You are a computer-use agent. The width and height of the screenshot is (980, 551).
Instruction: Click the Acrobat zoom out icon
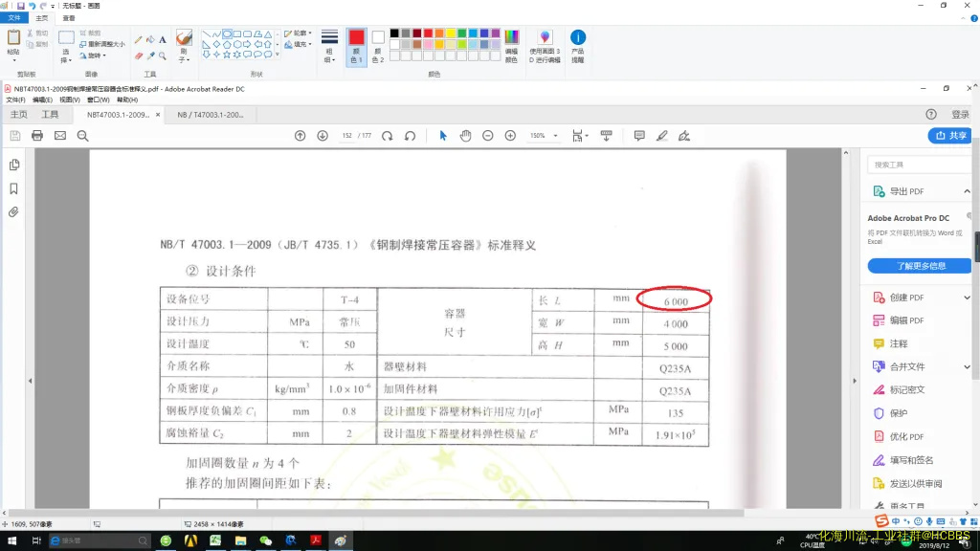(488, 136)
